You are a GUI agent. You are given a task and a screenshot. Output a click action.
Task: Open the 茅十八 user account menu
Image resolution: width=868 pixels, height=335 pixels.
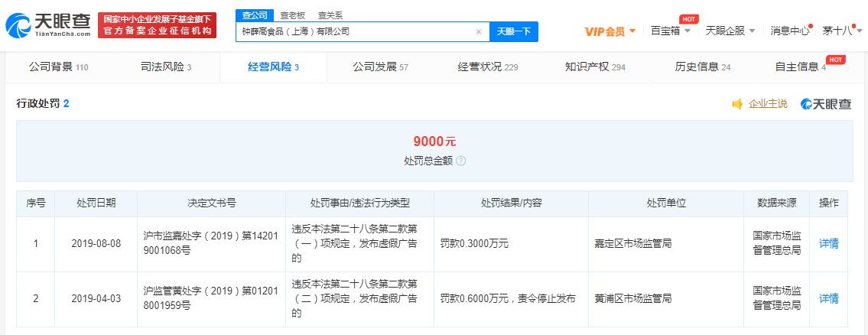tap(841, 31)
